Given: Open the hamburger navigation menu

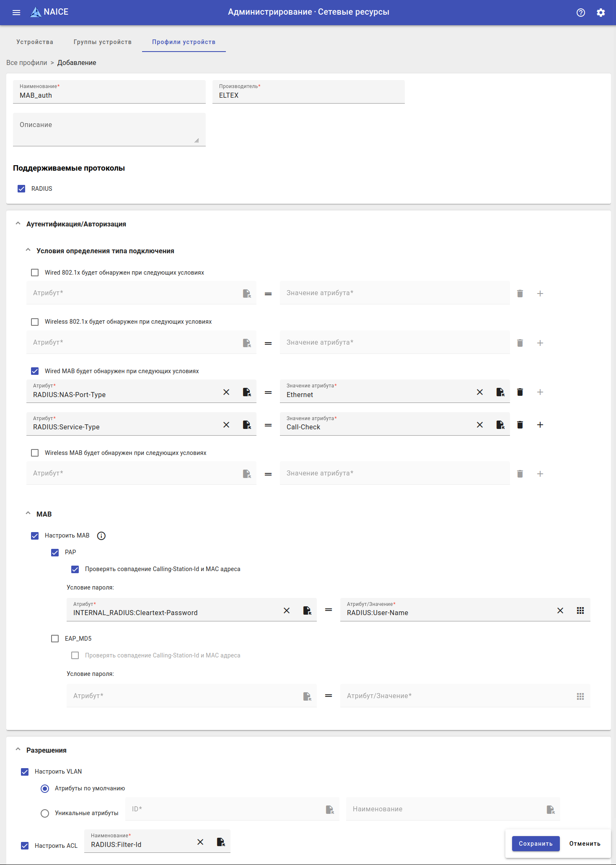Looking at the screenshot, I should click(x=16, y=13).
